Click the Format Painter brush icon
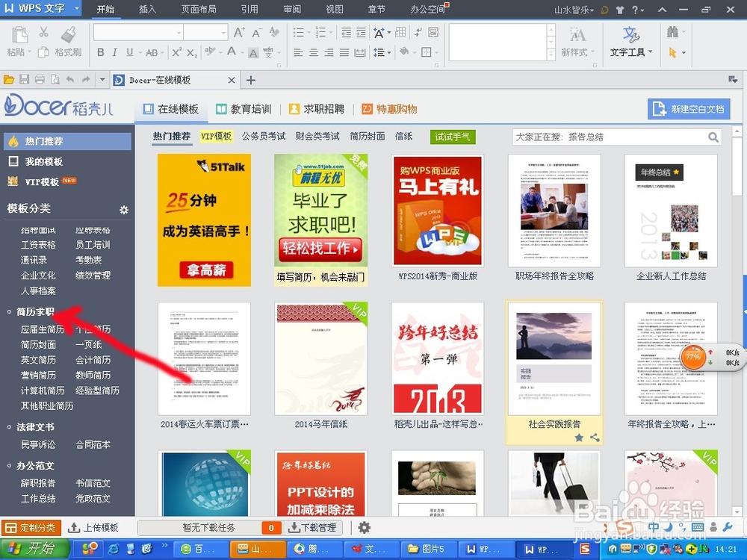Image resolution: width=747 pixels, height=560 pixels. point(69,34)
